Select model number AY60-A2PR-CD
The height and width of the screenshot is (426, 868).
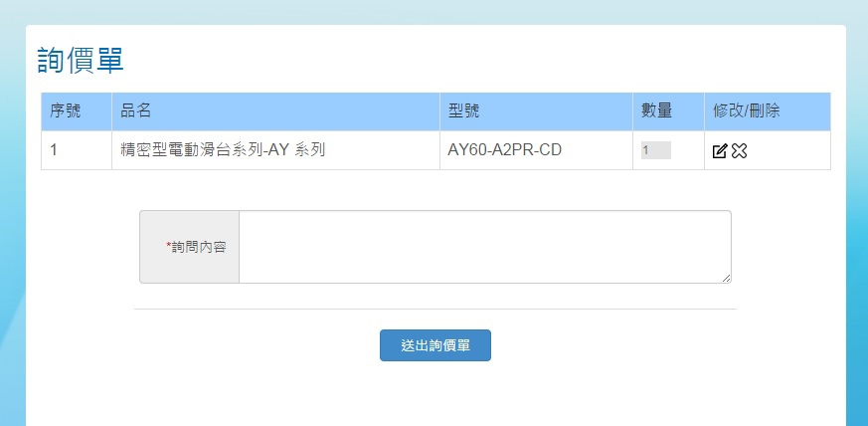tap(504, 150)
